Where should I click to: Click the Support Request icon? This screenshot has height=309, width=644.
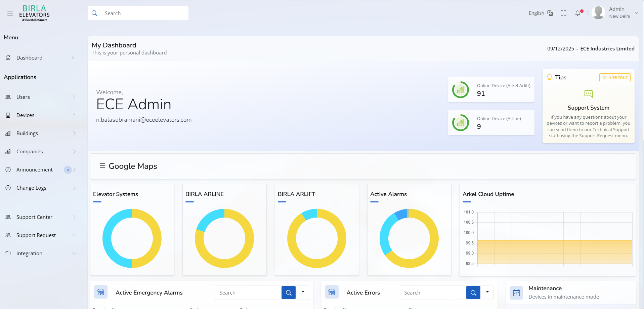point(8,235)
